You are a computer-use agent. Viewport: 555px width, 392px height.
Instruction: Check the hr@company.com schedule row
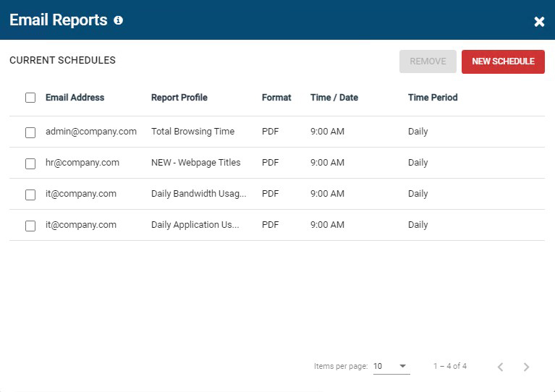(x=30, y=163)
